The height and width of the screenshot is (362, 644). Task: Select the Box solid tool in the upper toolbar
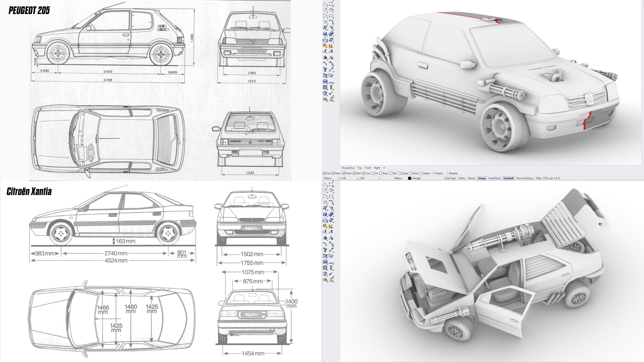(x=325, y=34)
